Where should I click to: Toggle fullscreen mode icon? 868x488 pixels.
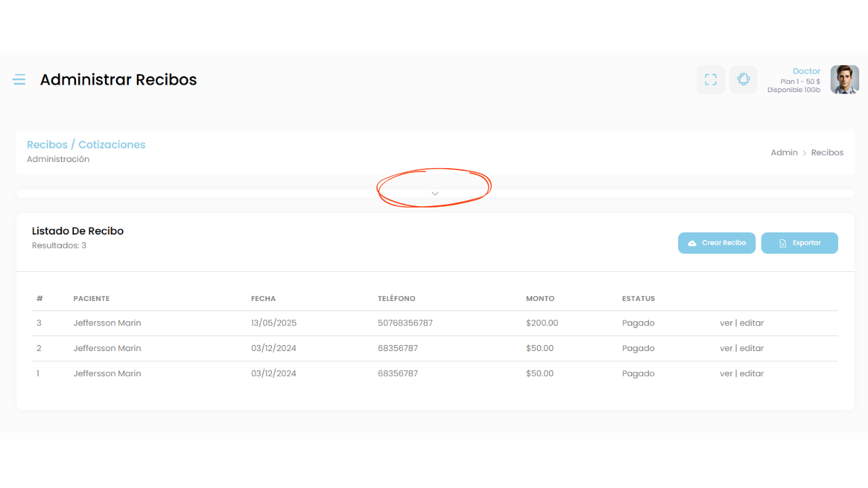click(x=711, y=80)
